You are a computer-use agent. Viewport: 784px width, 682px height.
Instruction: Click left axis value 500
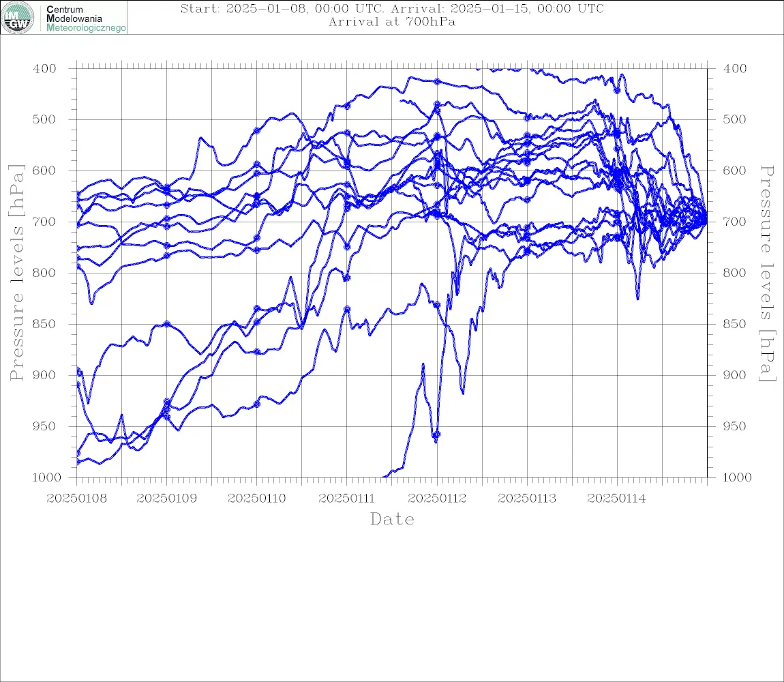[x=44, y=119]
